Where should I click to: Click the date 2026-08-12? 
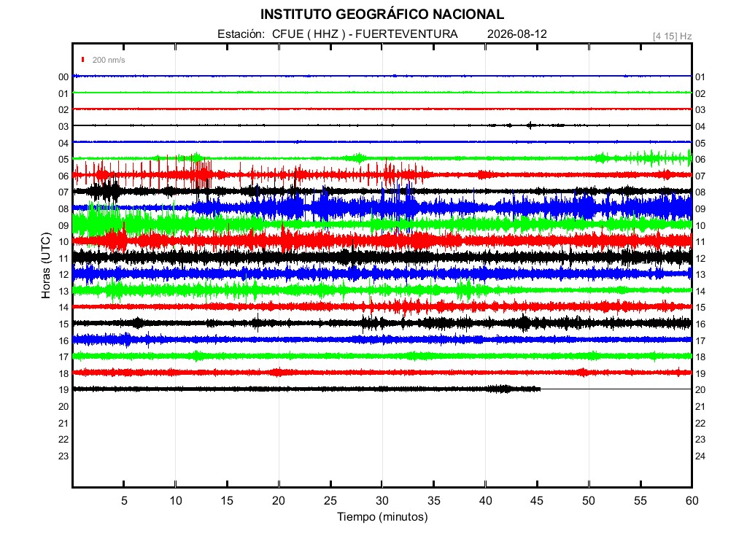[x=517, y=34]
